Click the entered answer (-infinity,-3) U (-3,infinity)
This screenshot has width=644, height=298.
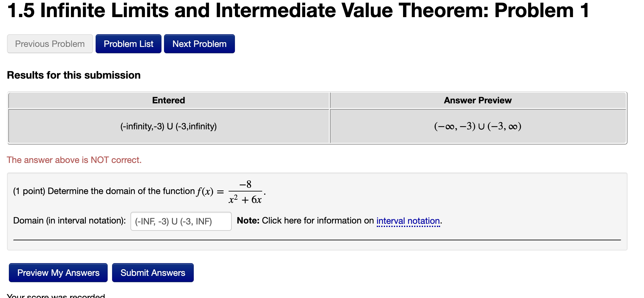point(168,126)
